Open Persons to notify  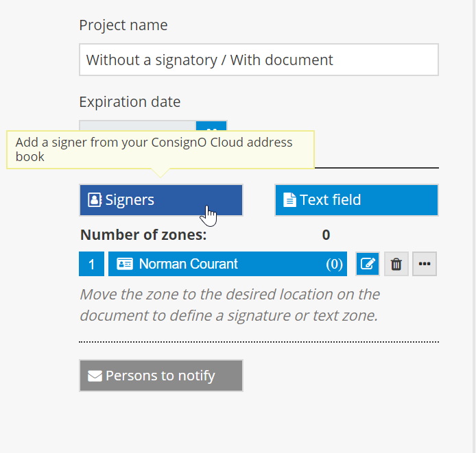click(x=160, y=376)
